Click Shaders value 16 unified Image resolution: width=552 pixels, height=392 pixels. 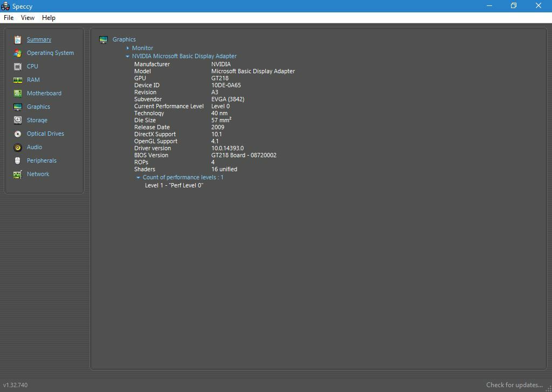click(x=224, y=169)
